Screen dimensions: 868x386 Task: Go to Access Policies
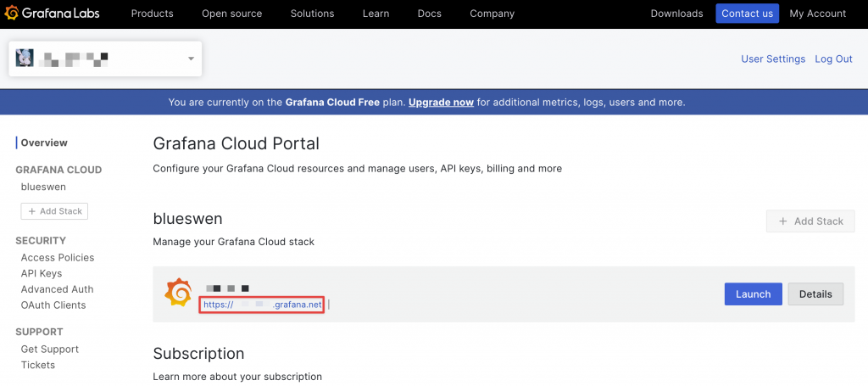[x=58, y=258]
